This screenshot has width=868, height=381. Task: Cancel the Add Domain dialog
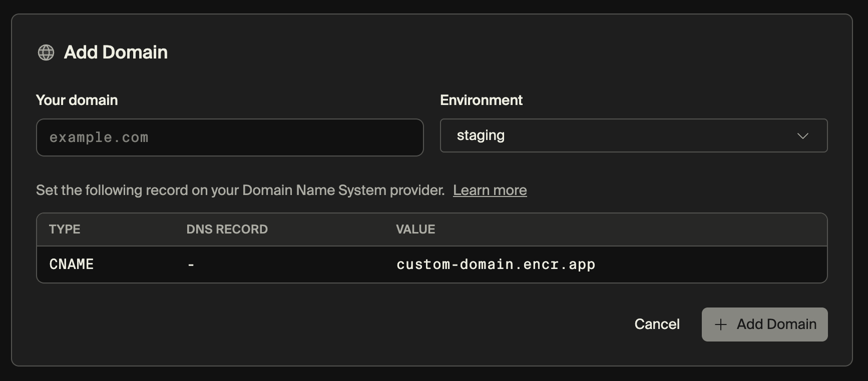click(x=657, y=324)
